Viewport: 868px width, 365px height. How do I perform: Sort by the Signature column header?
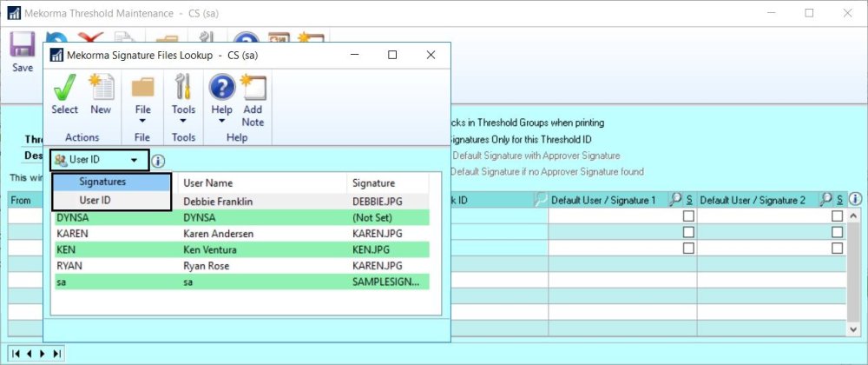tap(387, 182)
